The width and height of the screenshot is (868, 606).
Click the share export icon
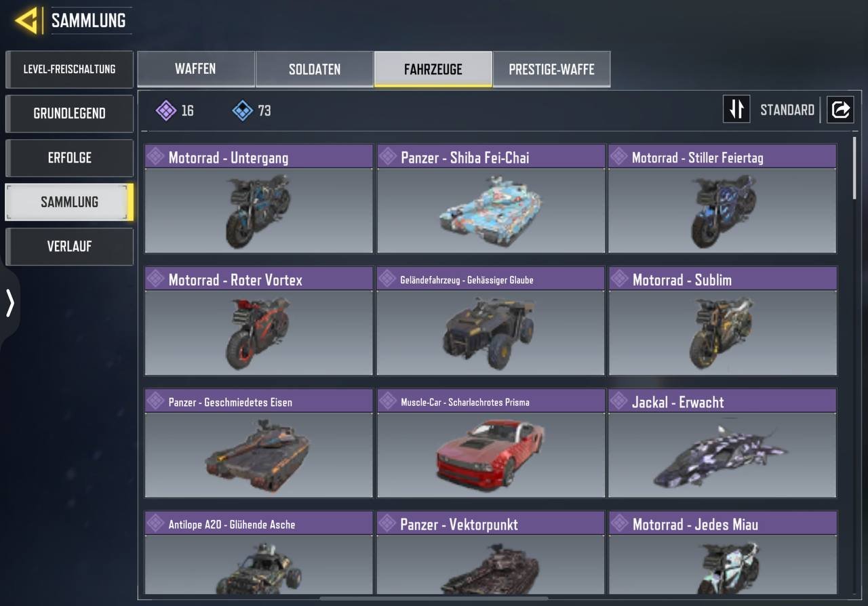[x=840, y=109]
